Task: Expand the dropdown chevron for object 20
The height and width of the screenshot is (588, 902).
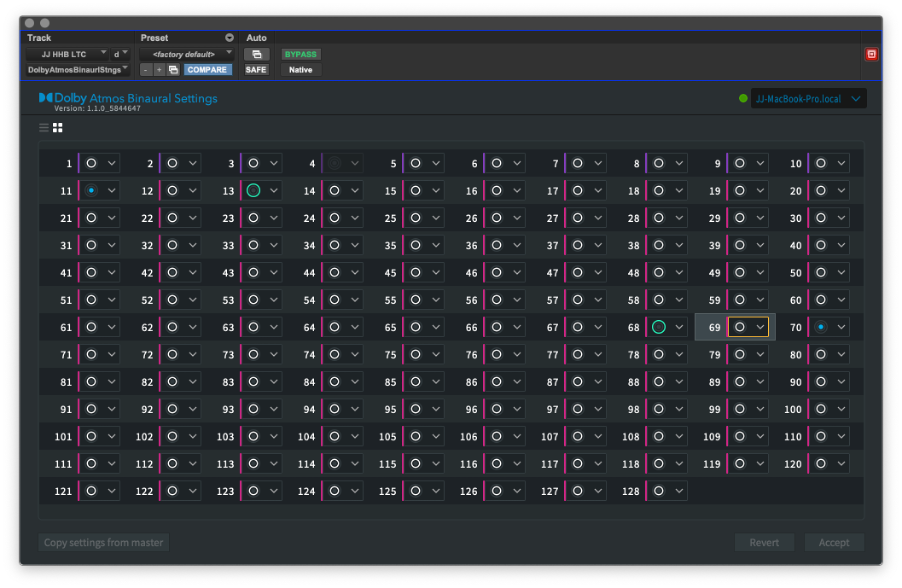Action: (842, 190)
